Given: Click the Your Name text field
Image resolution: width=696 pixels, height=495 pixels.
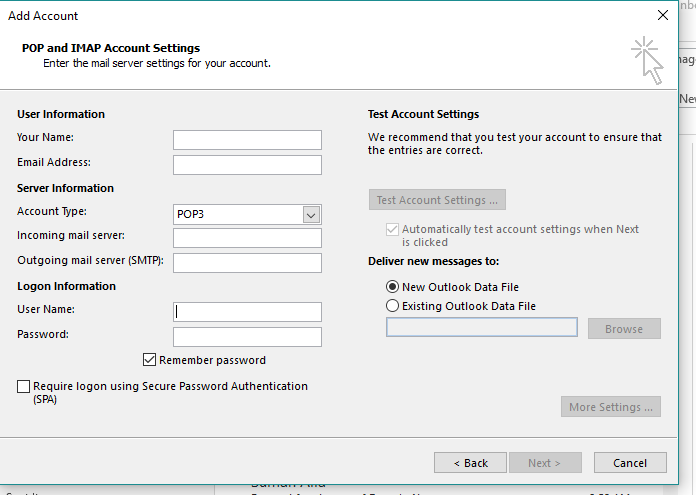Looking at the screenshot, I should point(247,140).
